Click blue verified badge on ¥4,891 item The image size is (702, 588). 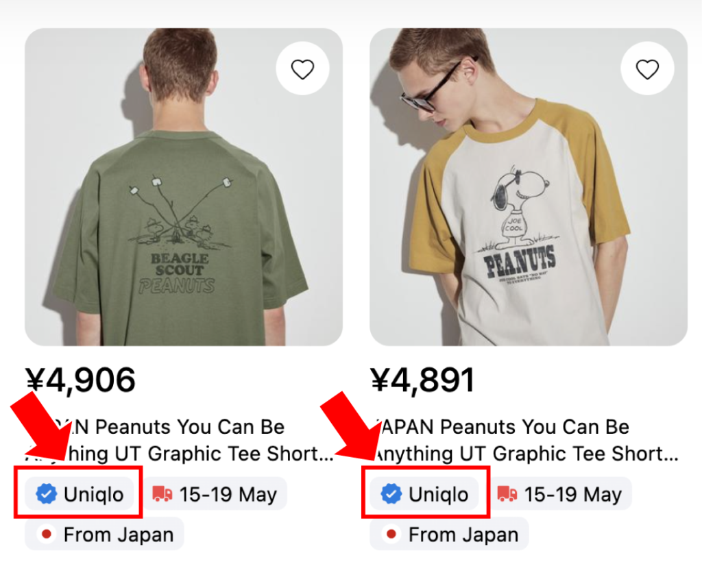[x=391, y=494]
